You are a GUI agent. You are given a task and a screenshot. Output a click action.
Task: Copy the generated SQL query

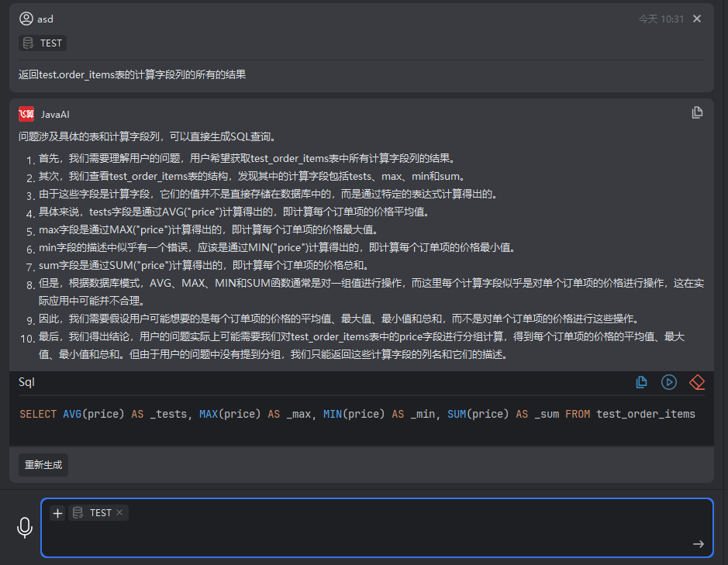tap(641, 382)
